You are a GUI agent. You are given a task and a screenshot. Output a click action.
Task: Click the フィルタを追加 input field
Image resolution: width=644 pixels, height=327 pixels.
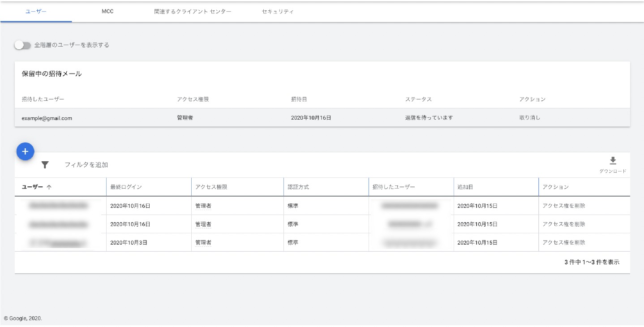(x=86, y=165)
